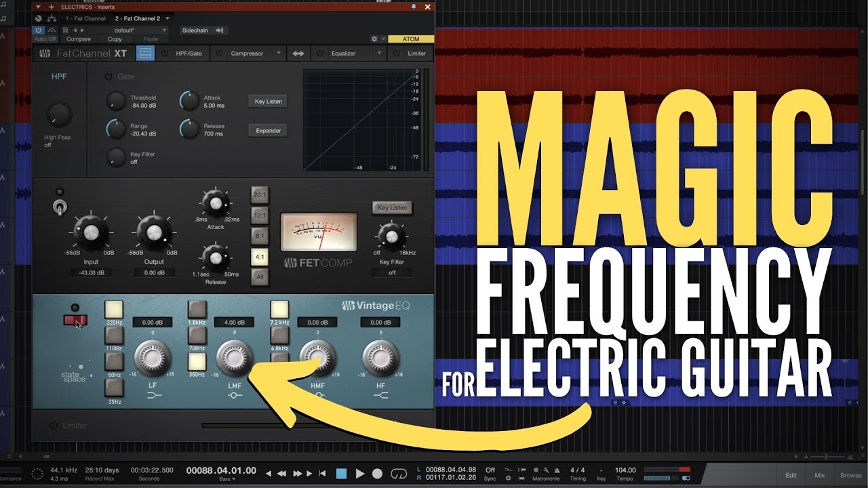Screen dimensions: 868x488
Task: Open the Compressor model dropdown arrow
Action: (278, 54)
